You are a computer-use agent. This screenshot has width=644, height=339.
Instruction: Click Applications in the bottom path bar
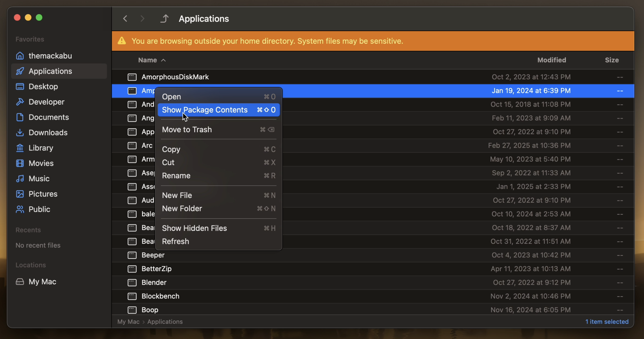(165, 322)
